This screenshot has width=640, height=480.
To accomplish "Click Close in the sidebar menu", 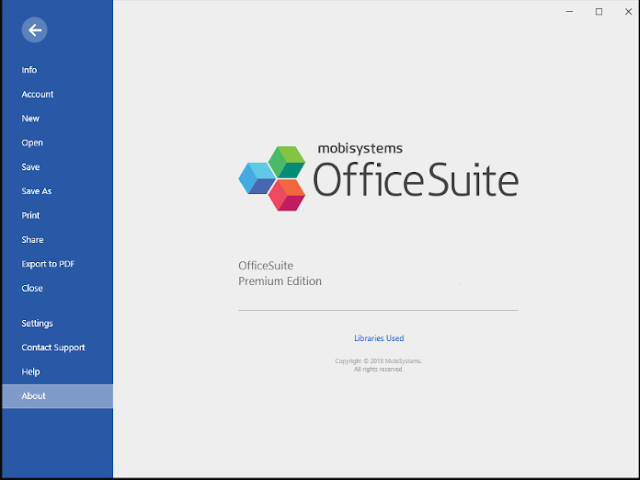I will click(x=32, y=288).
